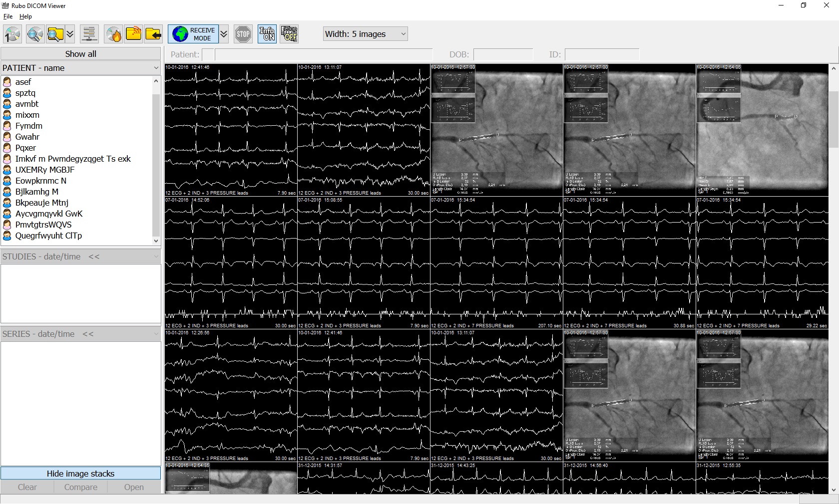Image resolution: width=839 pixels, height=504 pixels.
Task: Open ECG thumbnail with 30.88 sec duration
Action: pyautogui.click(x=630, y=262)
